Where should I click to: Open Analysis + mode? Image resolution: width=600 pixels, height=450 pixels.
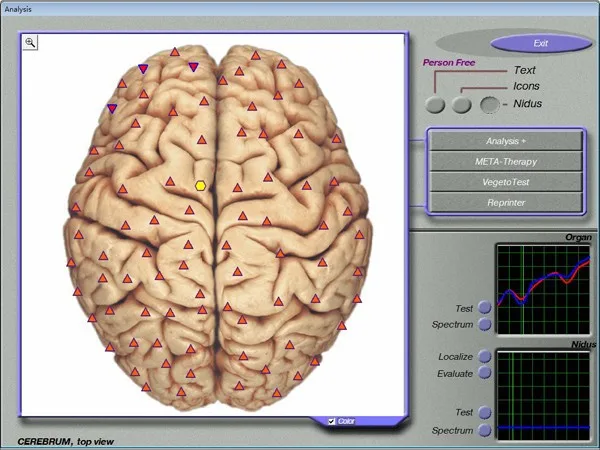(x=506, y=141)
